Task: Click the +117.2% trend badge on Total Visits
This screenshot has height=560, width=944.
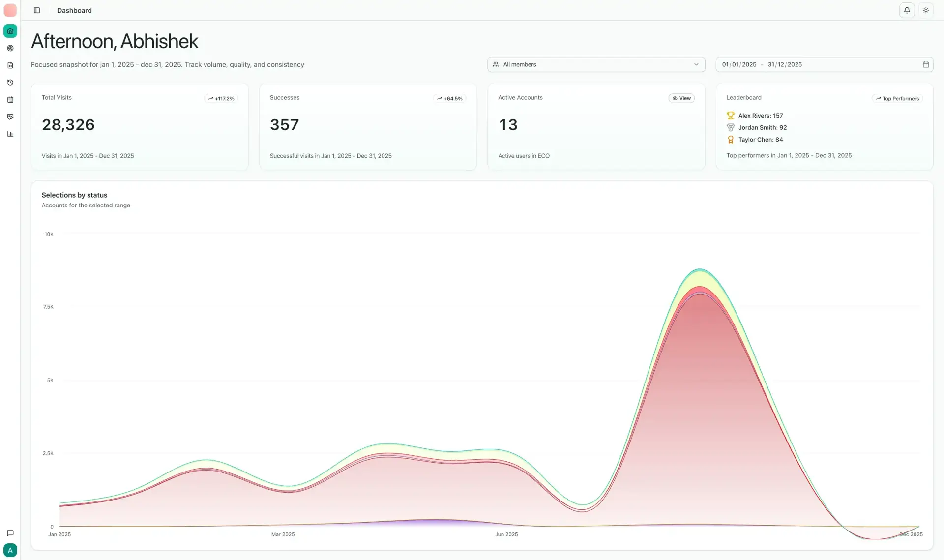Action: click(221, 98)
